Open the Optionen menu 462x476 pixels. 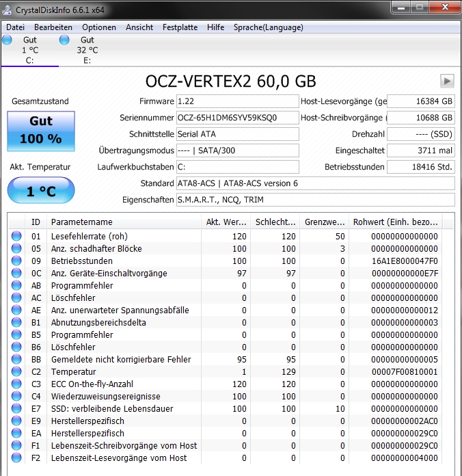pyautogui.click(x=99, y=27)
